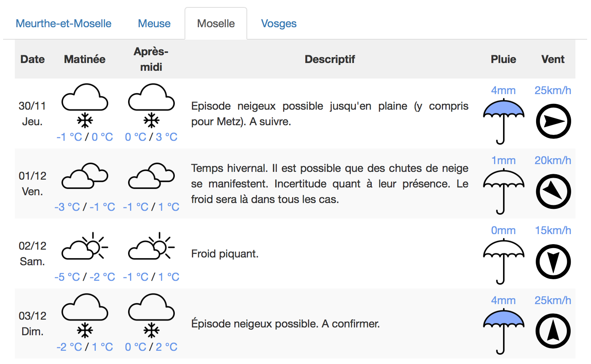The width and height of the screenshot is (591, 364).
Task: Open the Meurthe-et-Moselle tab
Action: (x=63, y=23)
